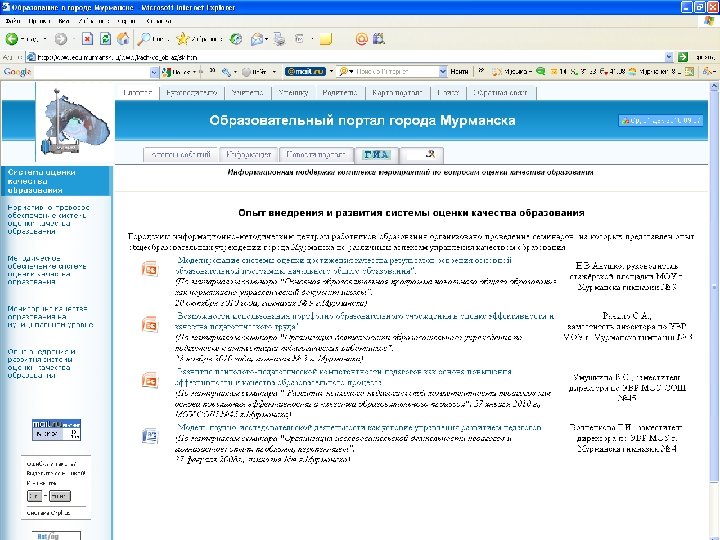Click the Back arrow button in Internet Explorer

click(12, 39)
